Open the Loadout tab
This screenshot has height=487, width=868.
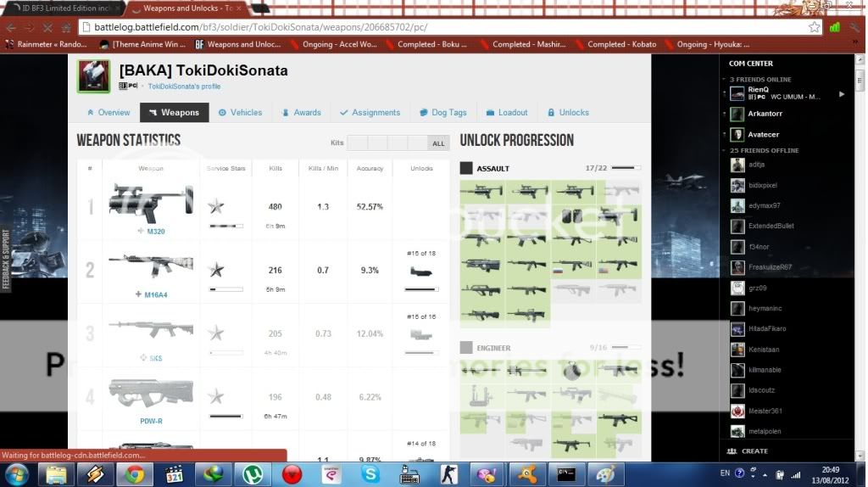point(507,113)
